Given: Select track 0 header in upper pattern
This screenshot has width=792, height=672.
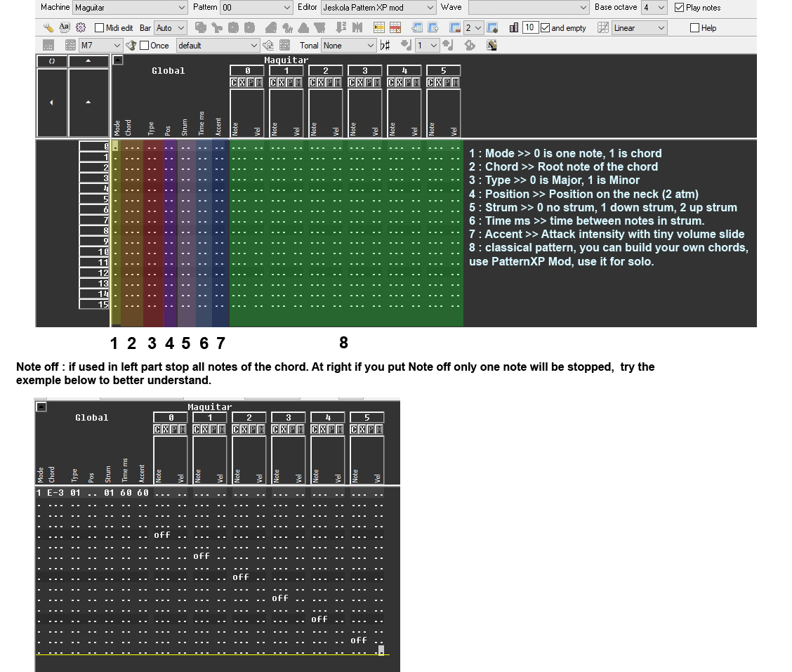Looking at the screenshot, I should pyautogui.click(x=247, y=71).
